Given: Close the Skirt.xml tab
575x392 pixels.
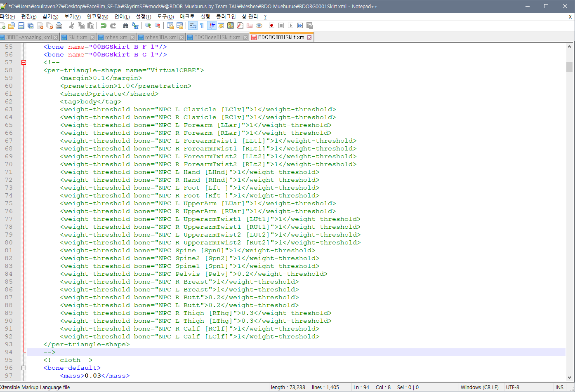Looking at the screenshot, I should (92, 37).
